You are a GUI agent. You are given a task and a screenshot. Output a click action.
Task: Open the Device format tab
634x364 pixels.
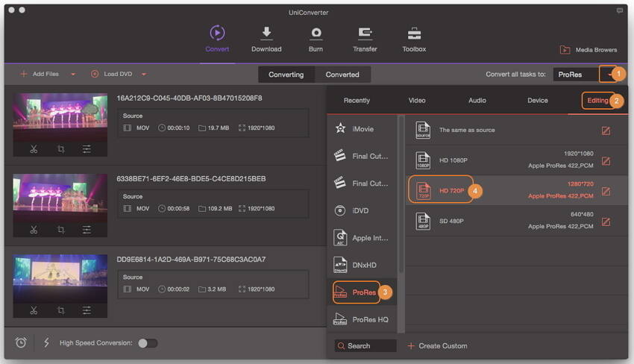tap(537, 100)
